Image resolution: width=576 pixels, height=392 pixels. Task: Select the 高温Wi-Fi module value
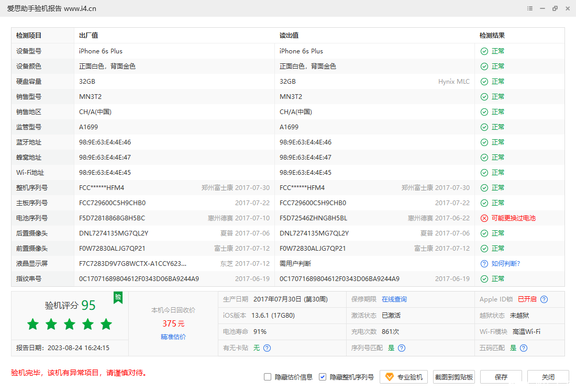(526, 332)
